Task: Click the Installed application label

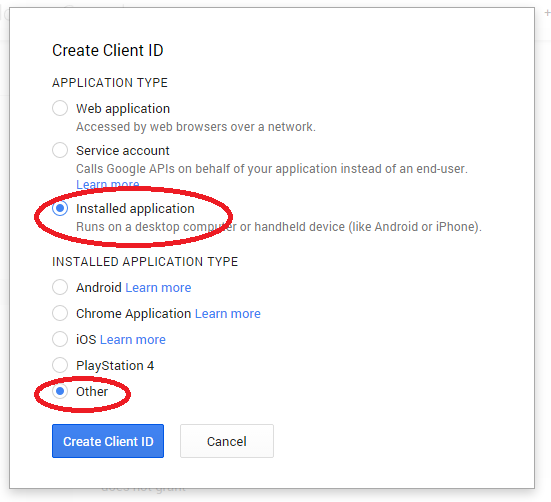Action: 135,209
